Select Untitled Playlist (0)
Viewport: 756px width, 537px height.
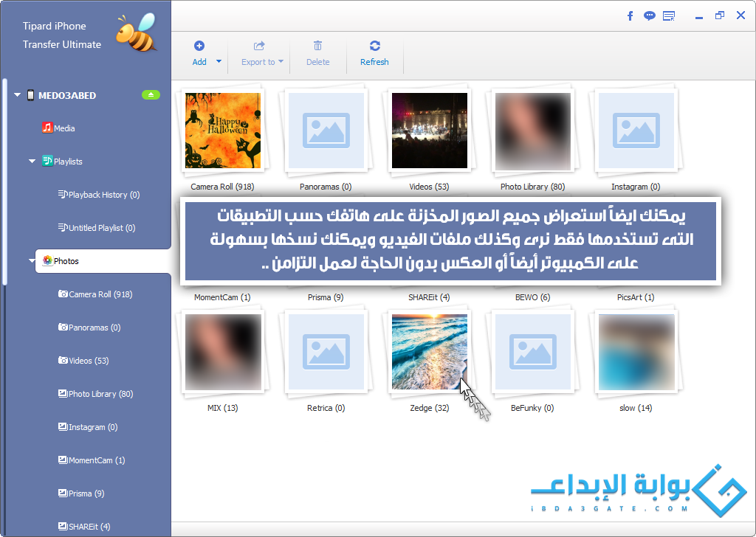(102, 228)
